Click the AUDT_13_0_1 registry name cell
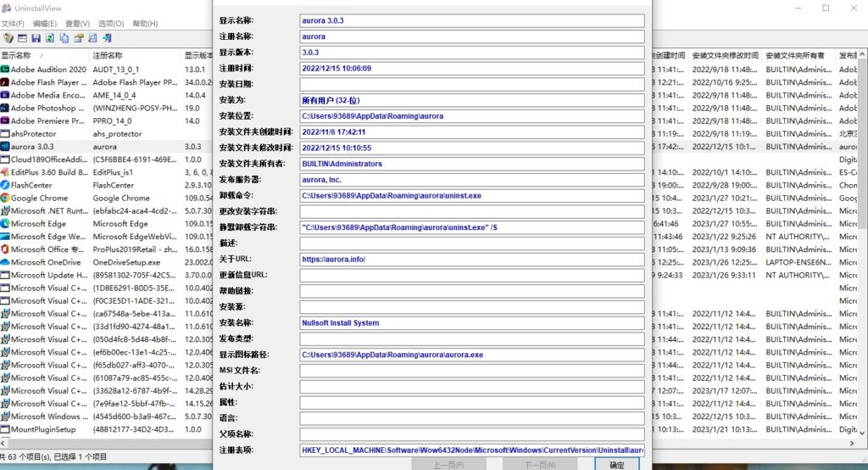The width and height of the screenshot is (868, 470). (115, 70)
